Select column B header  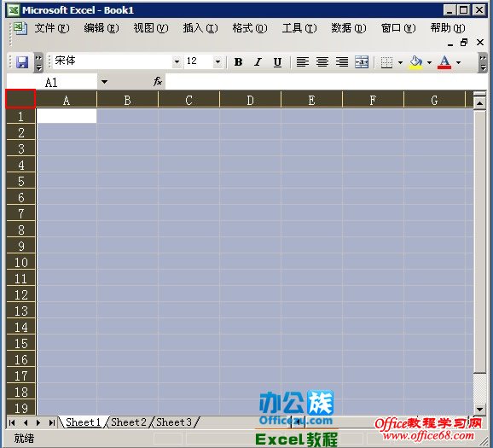127,100
